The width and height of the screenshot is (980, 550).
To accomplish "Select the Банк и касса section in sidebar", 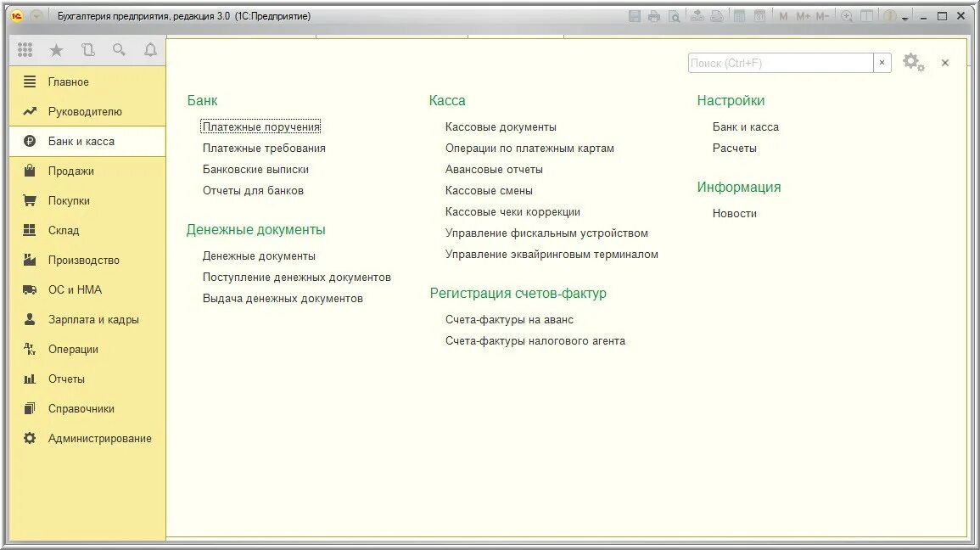I will [87, 141].
